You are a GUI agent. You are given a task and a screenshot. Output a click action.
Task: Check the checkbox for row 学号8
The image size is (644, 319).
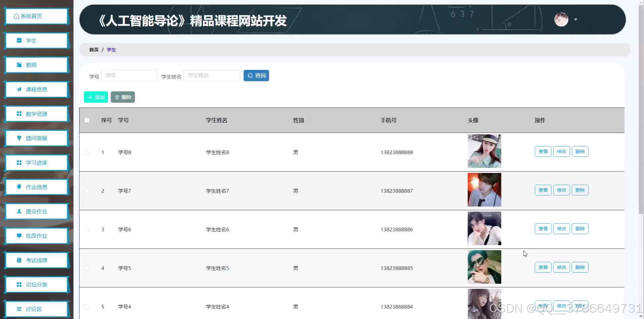(x=87, y=152)
